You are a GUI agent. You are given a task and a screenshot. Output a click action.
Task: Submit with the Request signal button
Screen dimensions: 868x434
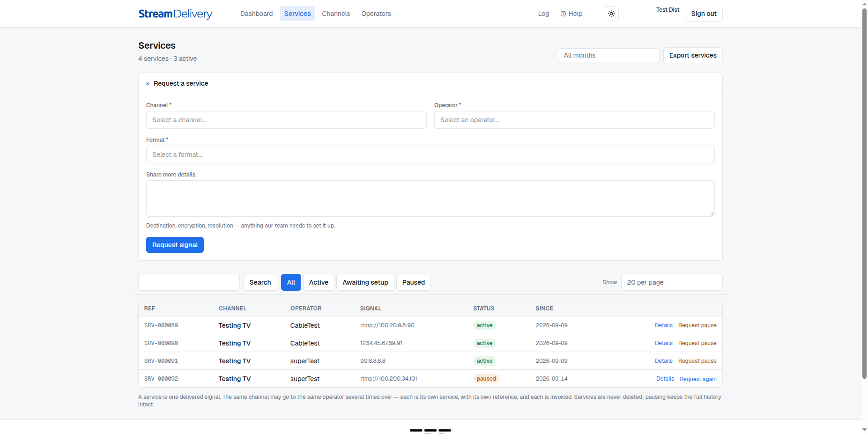(175, 245)
